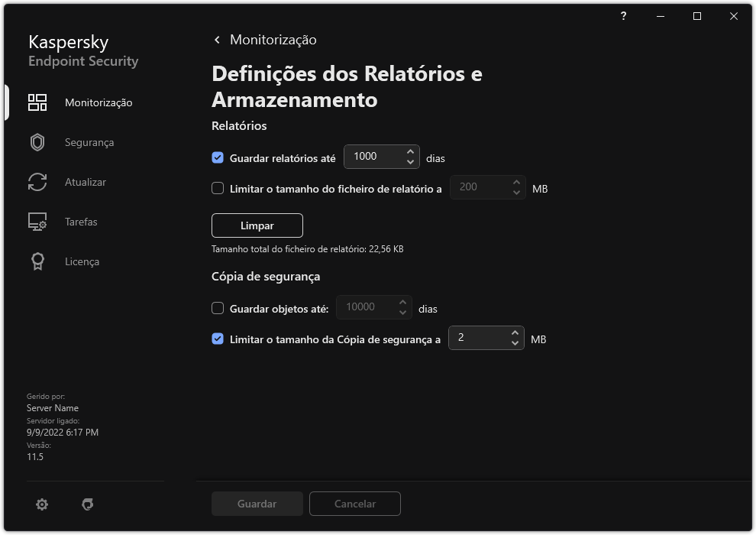Click the Segurança shield icon
This screenshot has height=535, width=756.
click(37, 141)
